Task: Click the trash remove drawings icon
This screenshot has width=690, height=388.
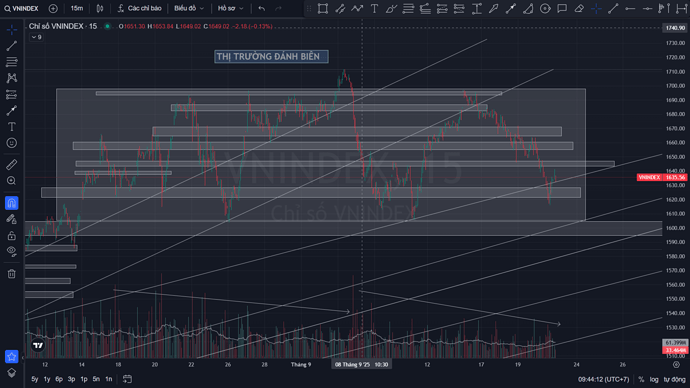Action: point(12,274)
